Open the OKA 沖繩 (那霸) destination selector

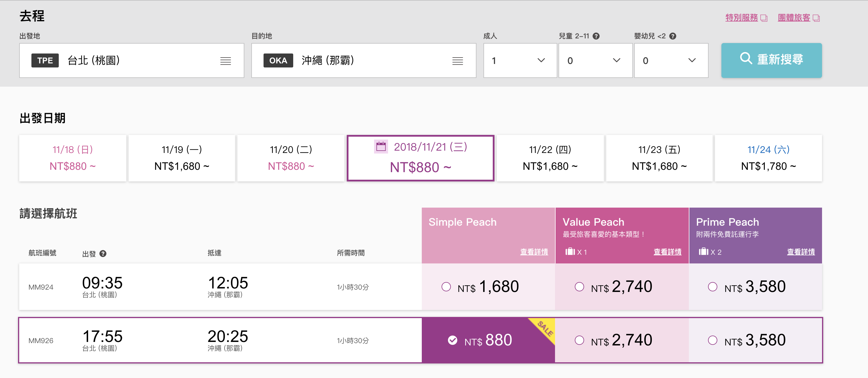[364, 61]
